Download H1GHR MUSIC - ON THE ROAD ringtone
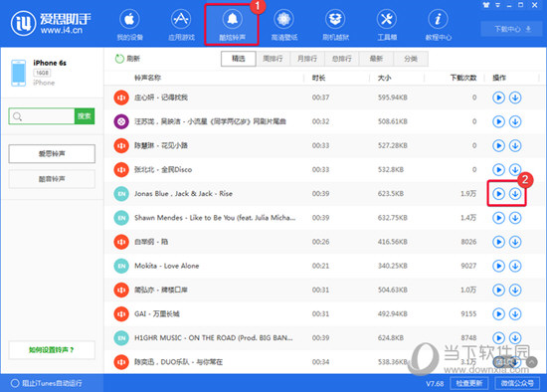Viewport: 547px width, 392px height. point(515,338)
